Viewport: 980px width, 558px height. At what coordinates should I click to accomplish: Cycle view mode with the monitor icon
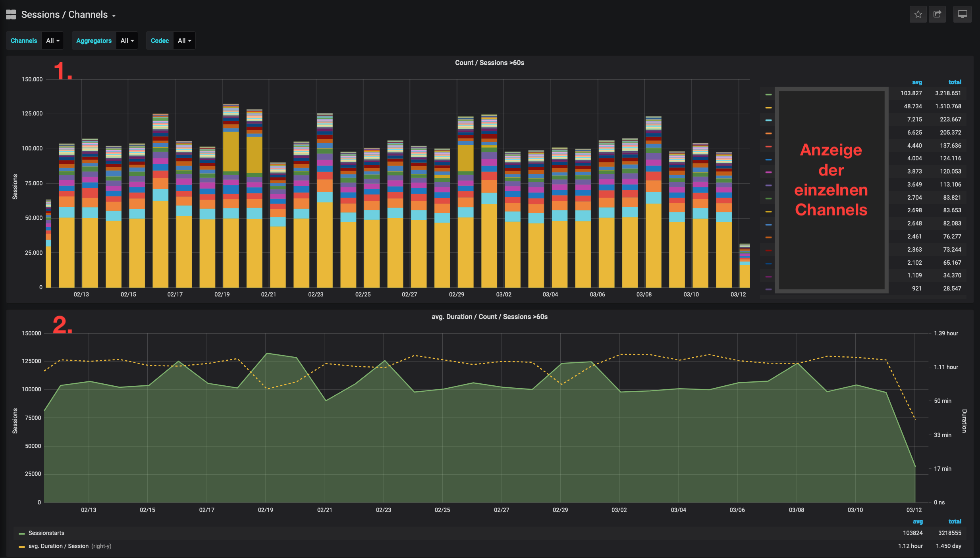[x=963, y=14]
